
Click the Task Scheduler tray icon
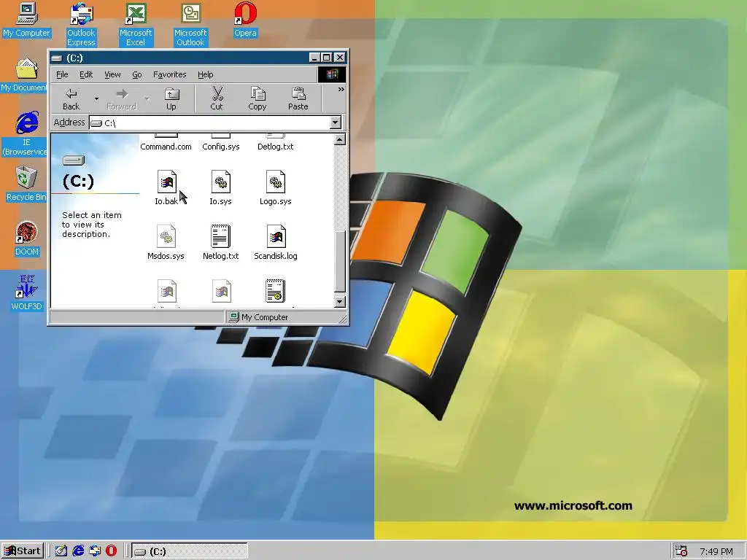(x=681, y=551)
